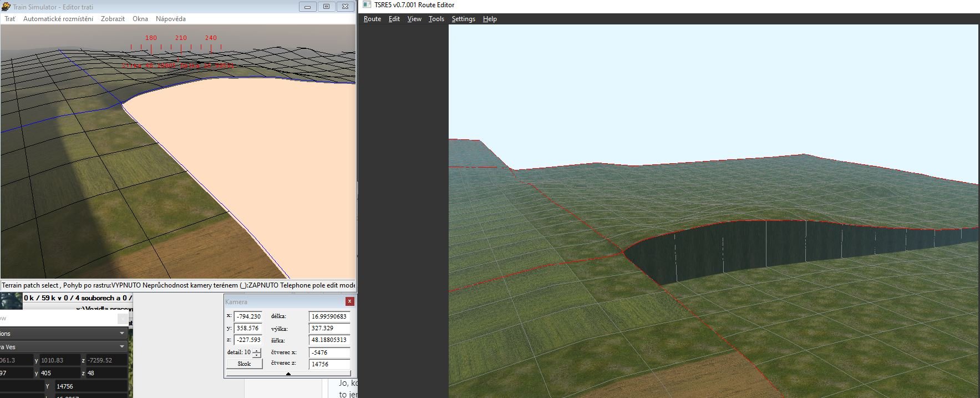
Task: Open the Zobrazit menu
Action: 113,19
